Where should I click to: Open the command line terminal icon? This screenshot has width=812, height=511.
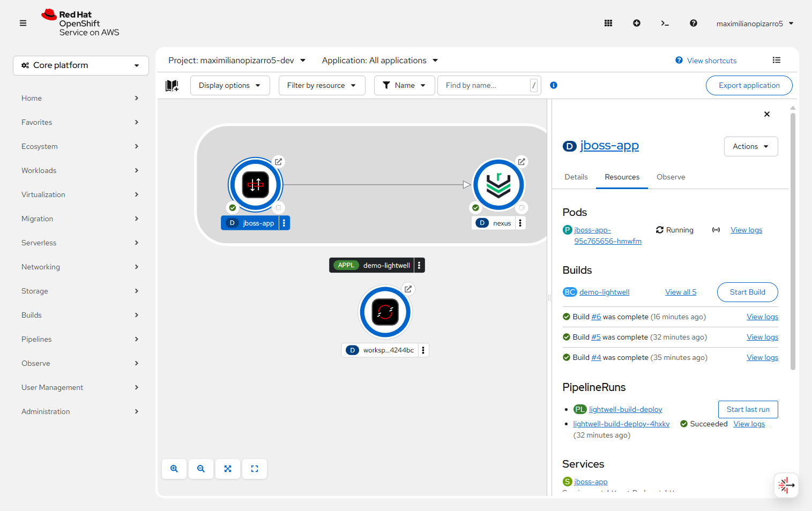(665, 23)
